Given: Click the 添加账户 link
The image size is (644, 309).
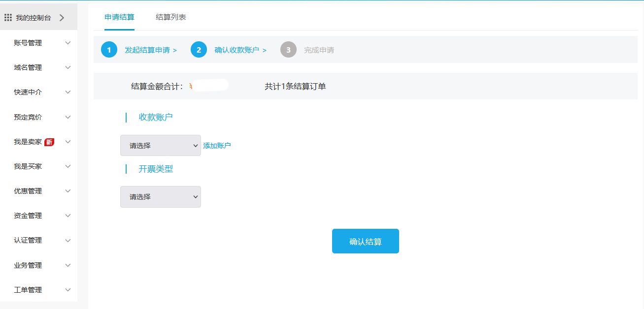Looking at the screenshot, I should click(x=217, y=146).
